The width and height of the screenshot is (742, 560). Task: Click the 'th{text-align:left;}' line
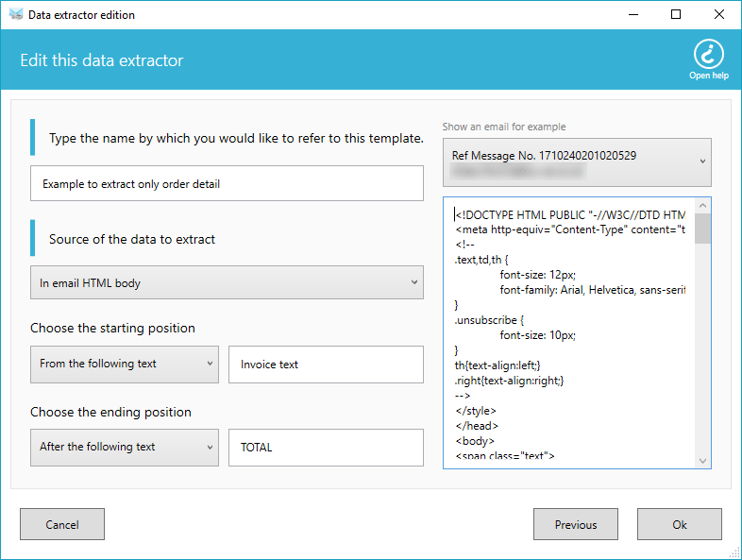point(497,365)
